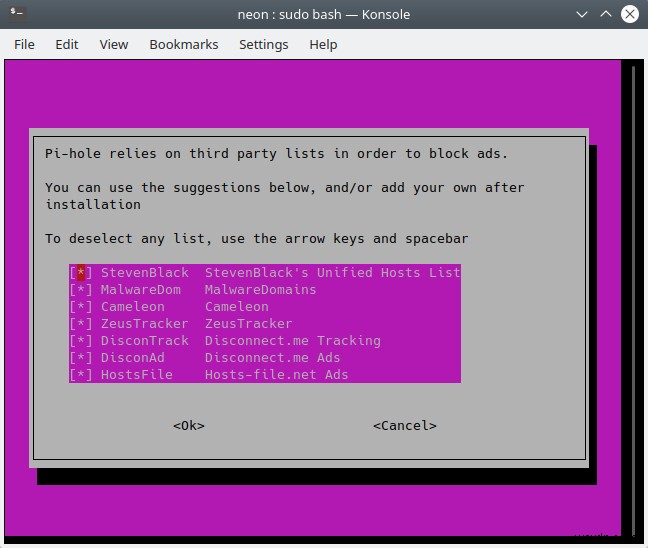Deselect the StevenBlack list checkbox

81,273
